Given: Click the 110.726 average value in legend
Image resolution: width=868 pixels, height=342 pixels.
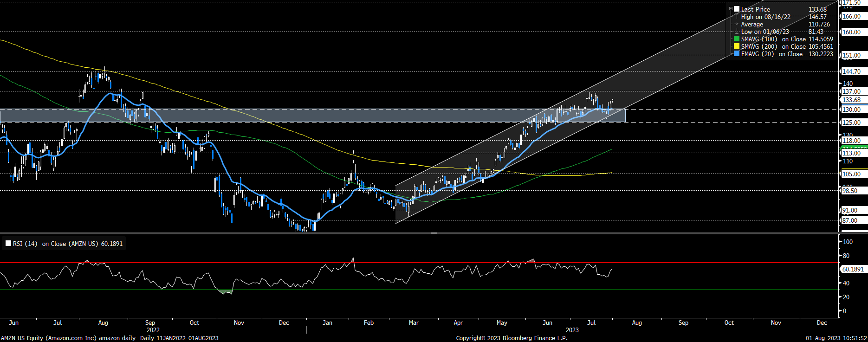Looking at the screenshot, I should point(819,24).
